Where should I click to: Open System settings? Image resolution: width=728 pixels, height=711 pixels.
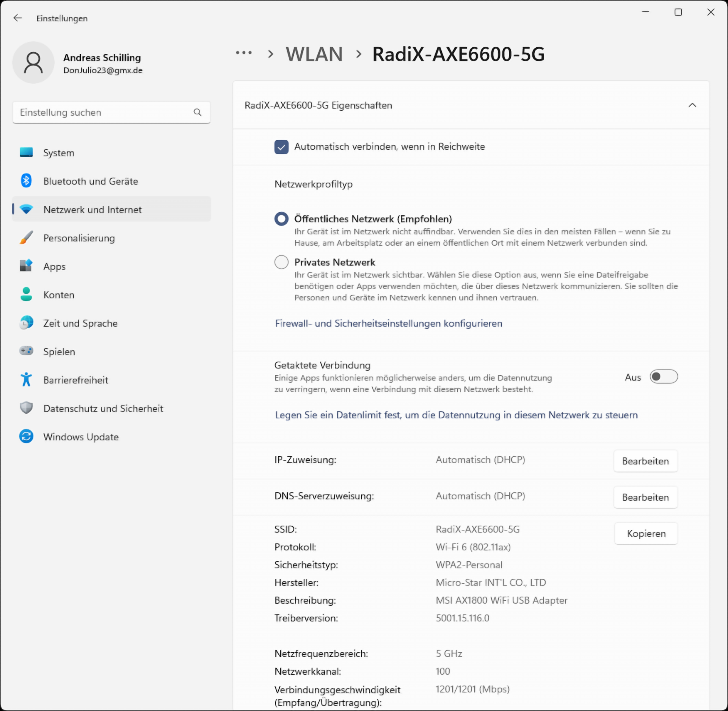click(111, 152)
